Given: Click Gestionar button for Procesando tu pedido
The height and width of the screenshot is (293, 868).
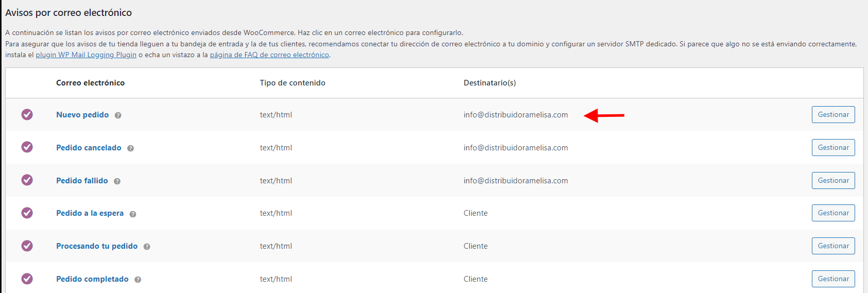Looking at the screenshot, I should coord(833,246).
